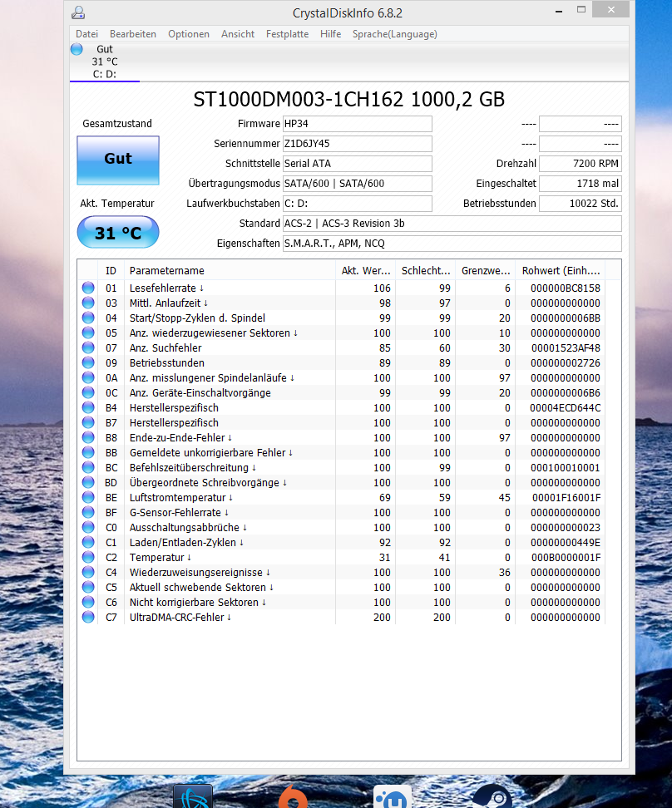Open the Ansicht menu

click(238, 34)
